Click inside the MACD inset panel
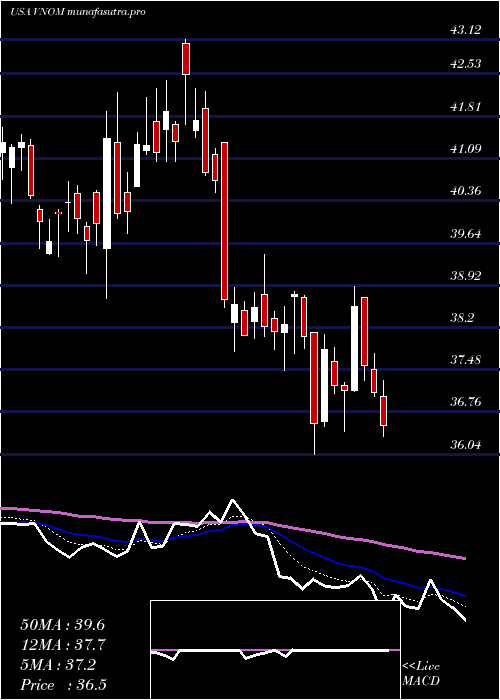Viewport: 500px width, 700px height. click(x=275, y=650)
